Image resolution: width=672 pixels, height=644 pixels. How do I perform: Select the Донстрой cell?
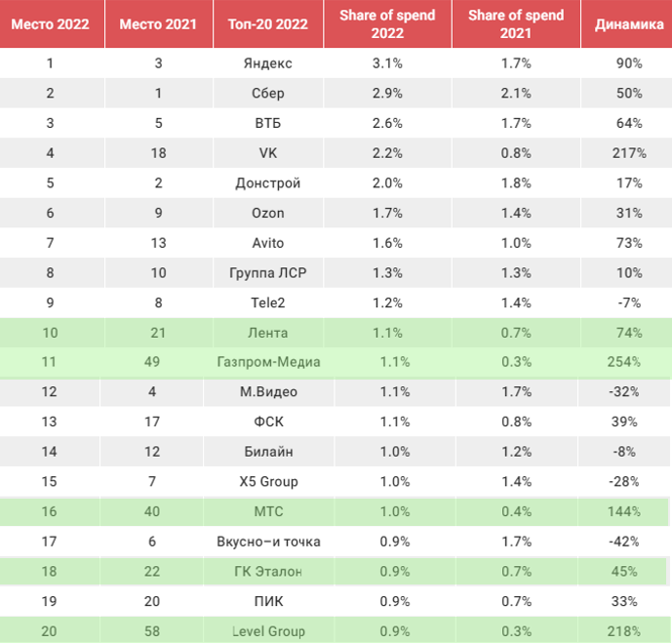(268, 183)
